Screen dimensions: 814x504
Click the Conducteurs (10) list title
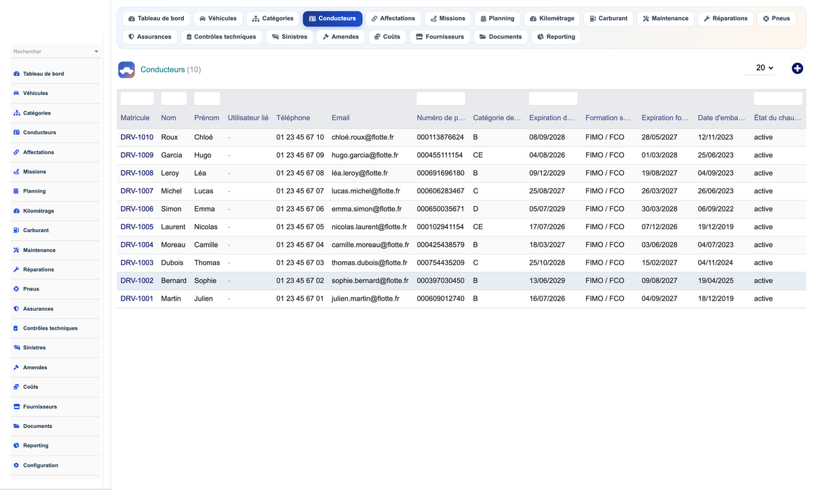tap(170, 70)
